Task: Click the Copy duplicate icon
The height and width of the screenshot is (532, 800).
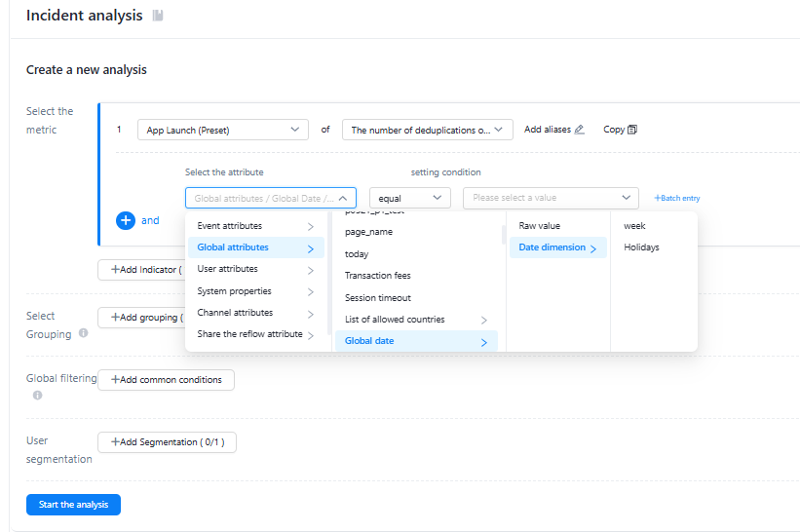Action: 632,130
